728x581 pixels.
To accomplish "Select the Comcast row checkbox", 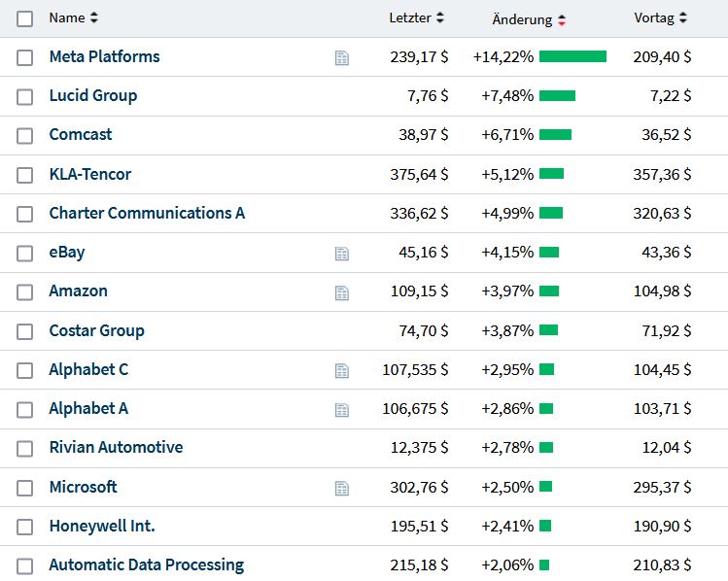I will point(24,135).
